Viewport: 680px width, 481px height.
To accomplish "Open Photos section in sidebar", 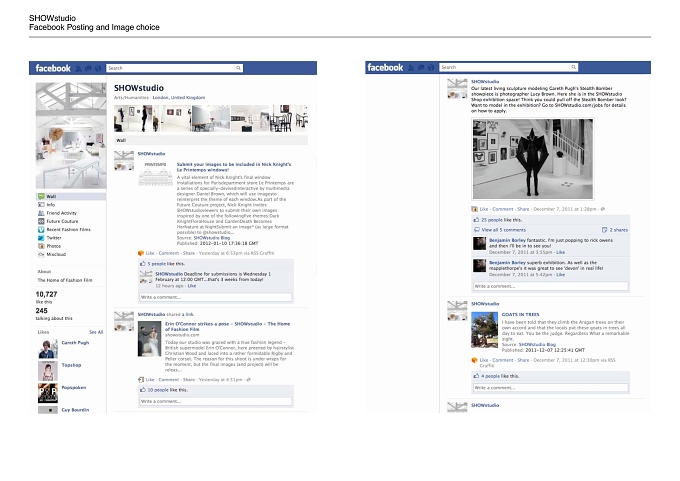I will click(x=53, y=246).
